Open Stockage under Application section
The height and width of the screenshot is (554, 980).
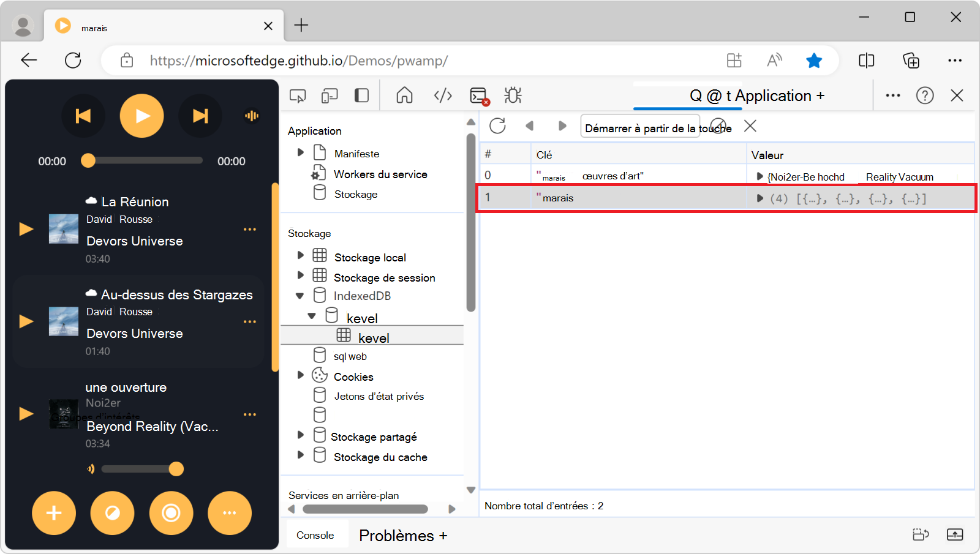355,194
